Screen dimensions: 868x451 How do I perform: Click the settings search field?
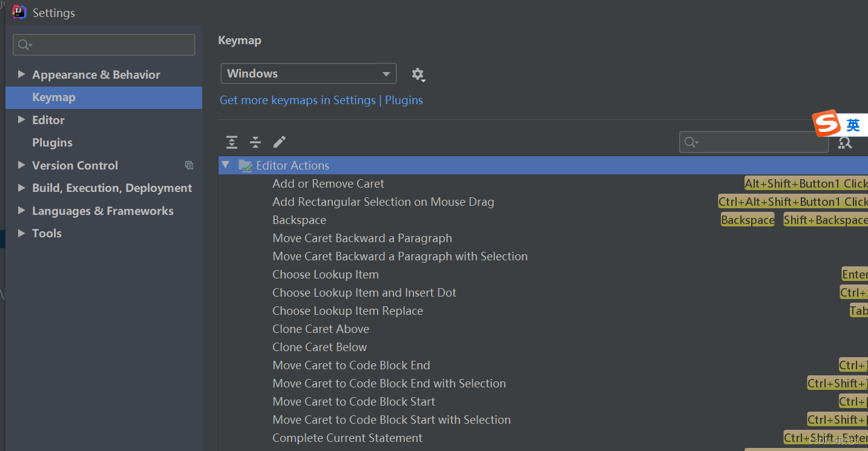pyautogui.click(x=104, y=45)
